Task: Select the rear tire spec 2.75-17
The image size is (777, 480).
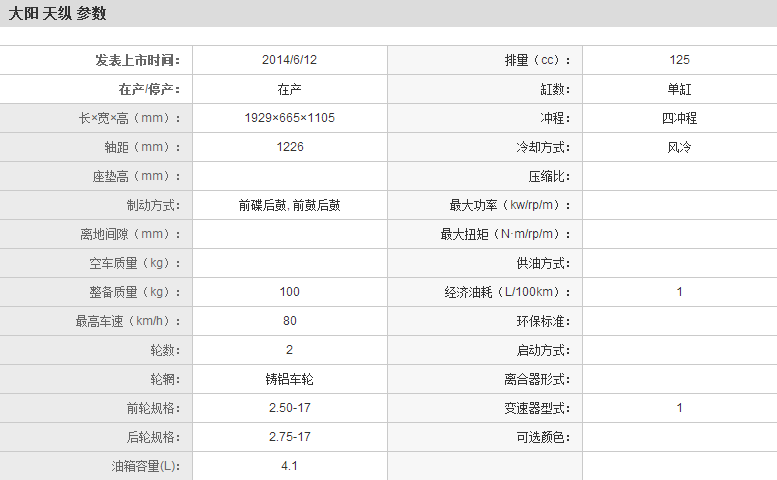Action: [289, 437]
